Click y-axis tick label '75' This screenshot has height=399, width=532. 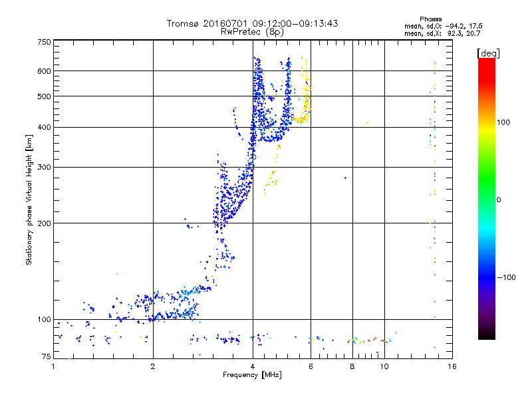[x=47, y=356]
